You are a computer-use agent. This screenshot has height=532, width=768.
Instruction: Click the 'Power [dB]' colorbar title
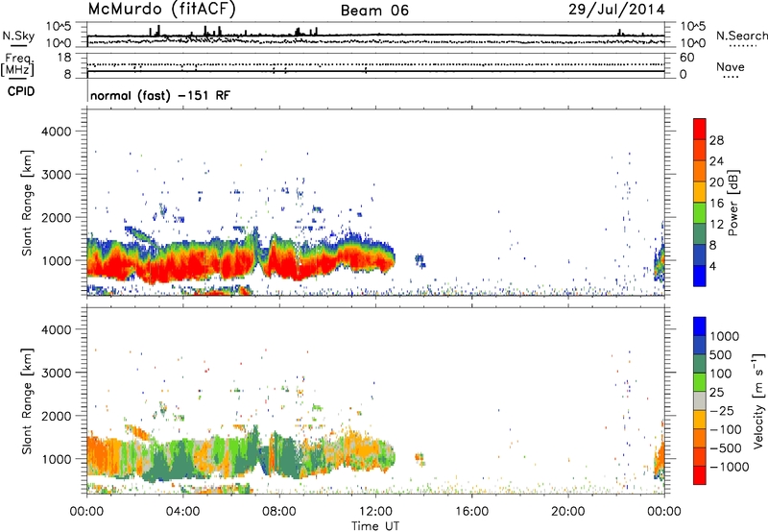coord(732,203)
